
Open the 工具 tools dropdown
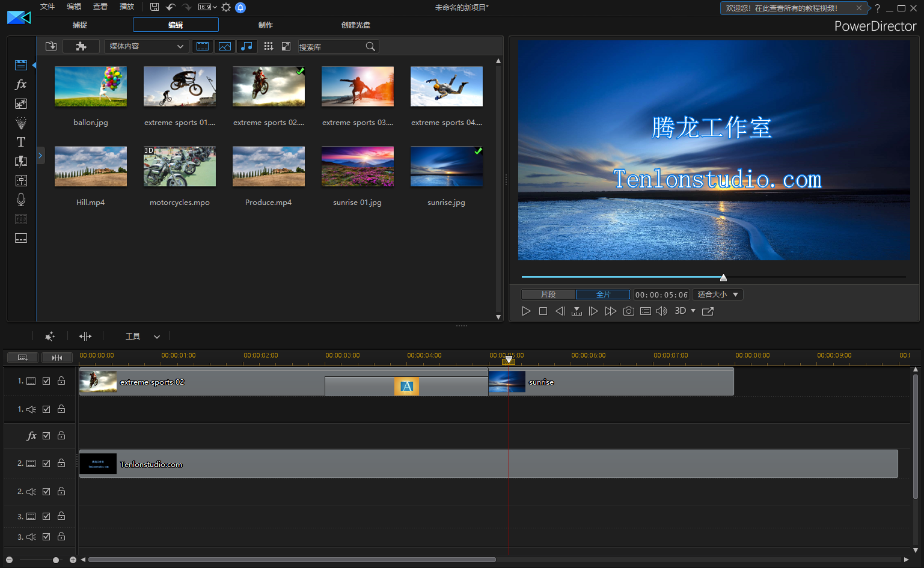point(142,337)
